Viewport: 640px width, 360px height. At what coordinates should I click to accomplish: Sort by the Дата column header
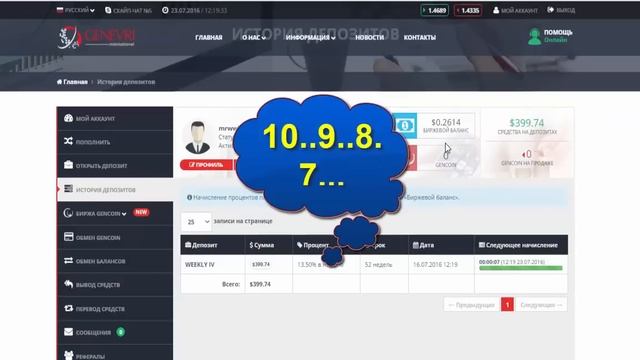tap(441, 245)
